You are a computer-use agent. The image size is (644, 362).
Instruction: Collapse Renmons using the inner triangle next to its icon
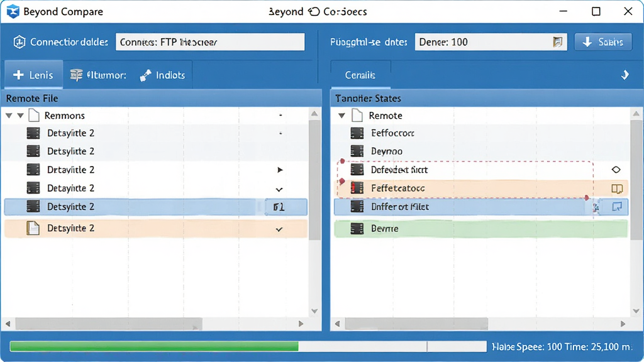[20, 116]
